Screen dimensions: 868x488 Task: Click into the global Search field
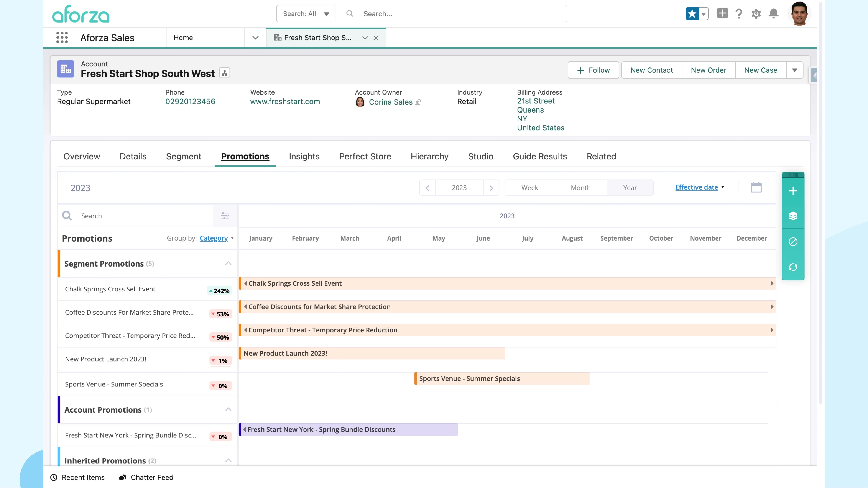(x=452, y=14)
